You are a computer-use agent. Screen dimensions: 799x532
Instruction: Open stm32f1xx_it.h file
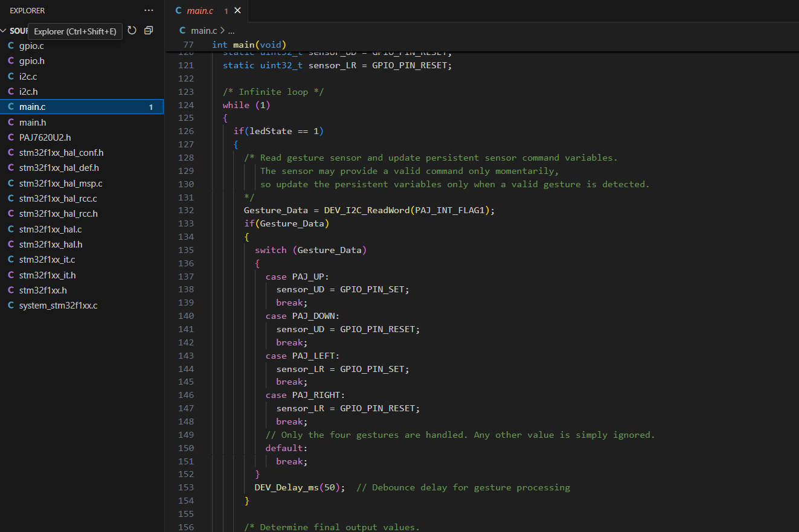click(x=47, y=275)
